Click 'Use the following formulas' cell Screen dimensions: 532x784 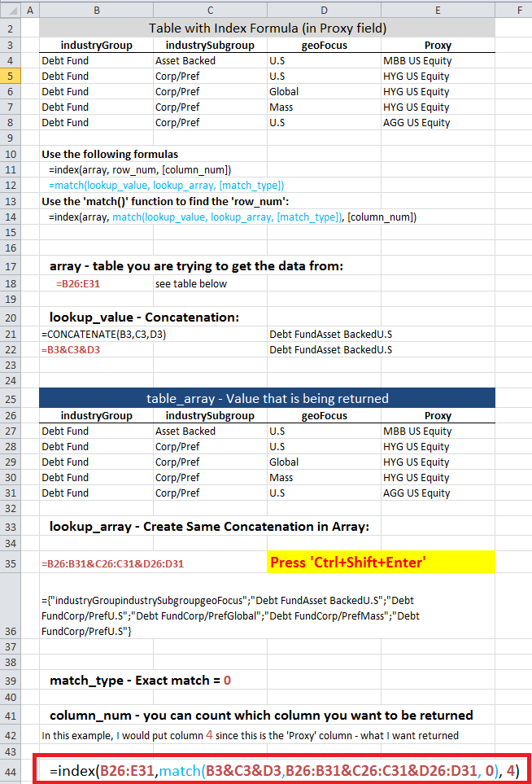click(110, 155)
